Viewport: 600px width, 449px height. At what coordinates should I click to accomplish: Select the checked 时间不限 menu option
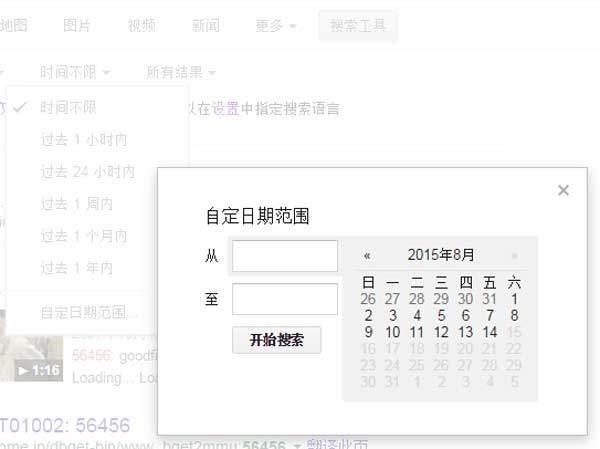click(x=70, y=107)
